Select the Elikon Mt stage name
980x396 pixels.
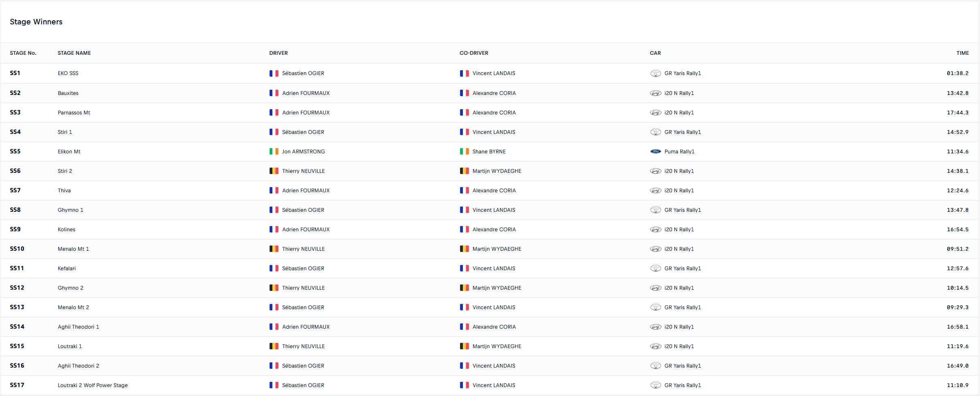point(69,151)
